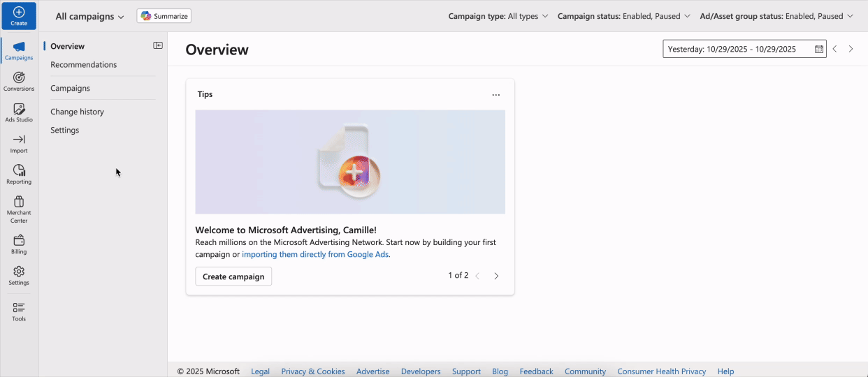The height and width of the screenshot is (377, 868).
Task: Show previous tip
Action: (x=477, y=276)
